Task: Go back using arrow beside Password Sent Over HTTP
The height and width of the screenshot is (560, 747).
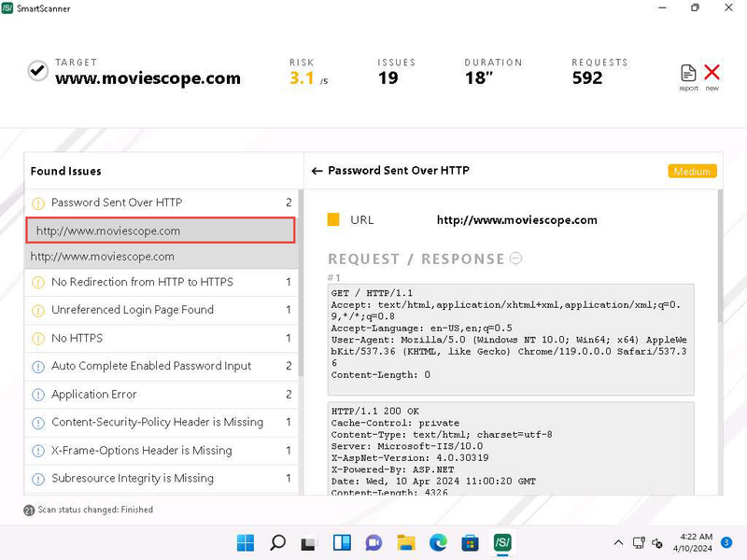Action: coord(317,171)
